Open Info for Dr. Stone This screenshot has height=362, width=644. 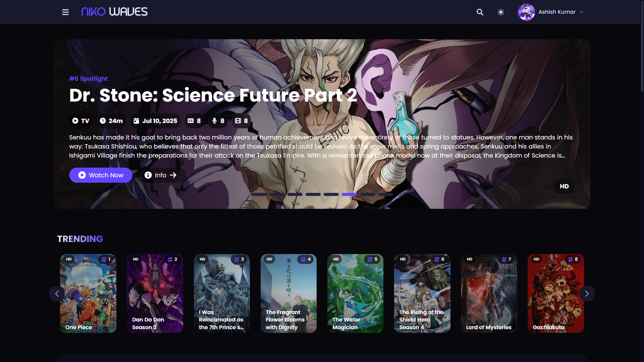[x=160, y=175]
